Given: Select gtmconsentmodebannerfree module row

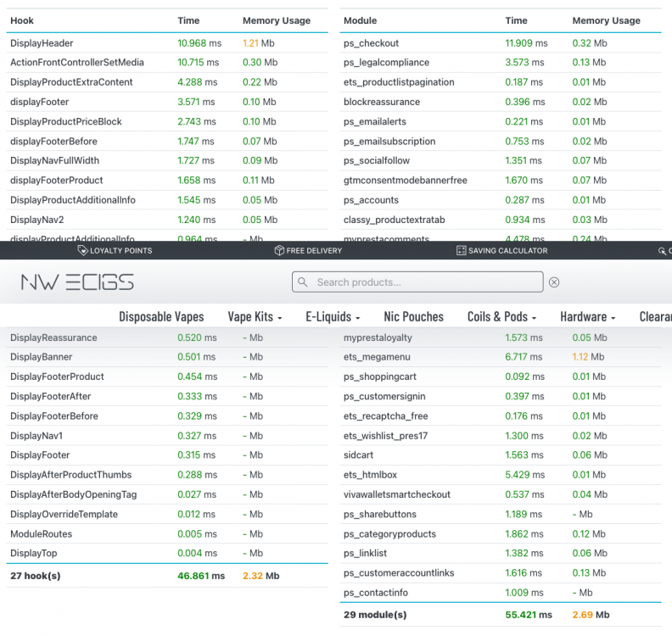Looking at the screenshot, I should (x=501, y=181).
